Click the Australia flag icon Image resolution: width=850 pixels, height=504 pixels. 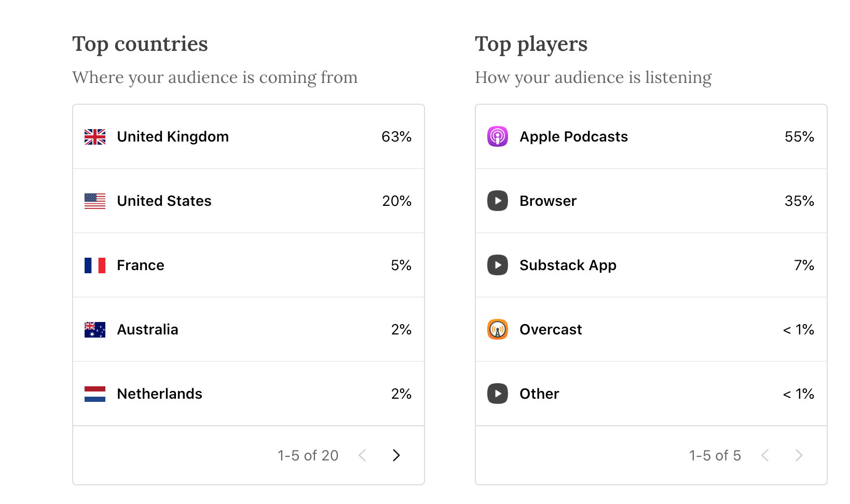94,329
